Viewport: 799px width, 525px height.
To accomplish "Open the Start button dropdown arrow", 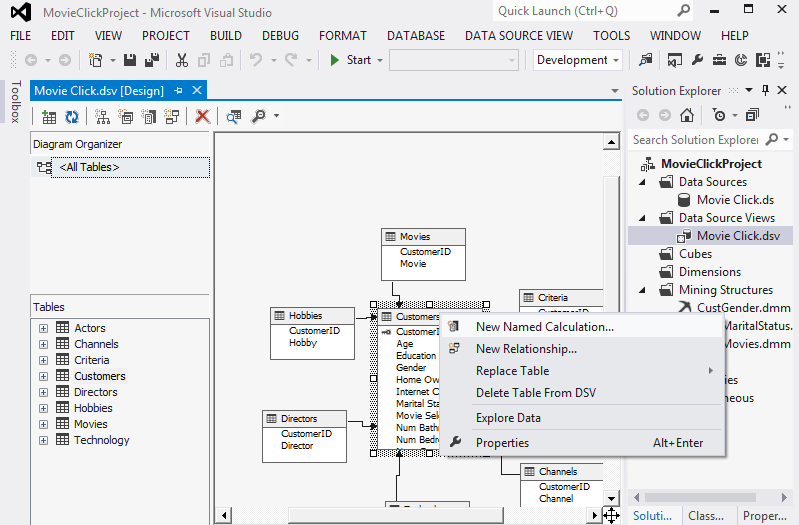I will pyautogui.click(x=380, y=60).
